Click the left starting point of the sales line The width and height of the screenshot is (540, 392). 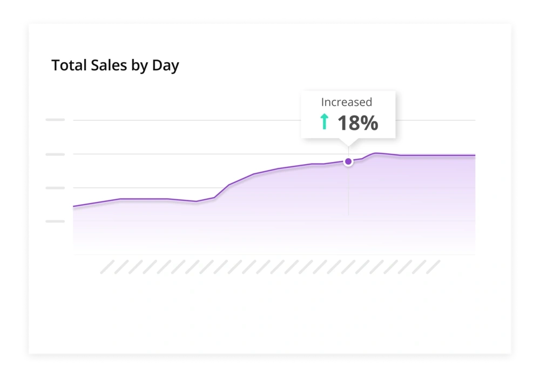(74, 206)
